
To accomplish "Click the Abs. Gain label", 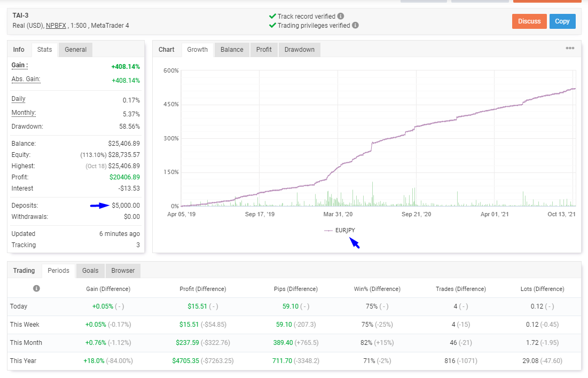I will pos(26,79).
